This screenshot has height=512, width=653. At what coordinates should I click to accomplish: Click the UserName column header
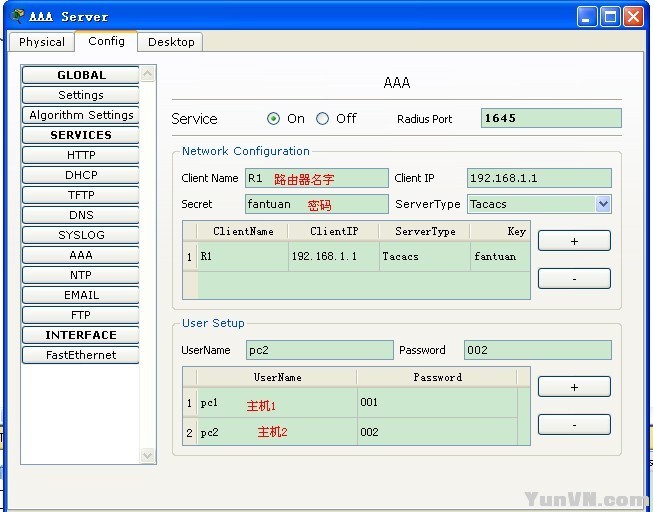[x=277, y=377]
